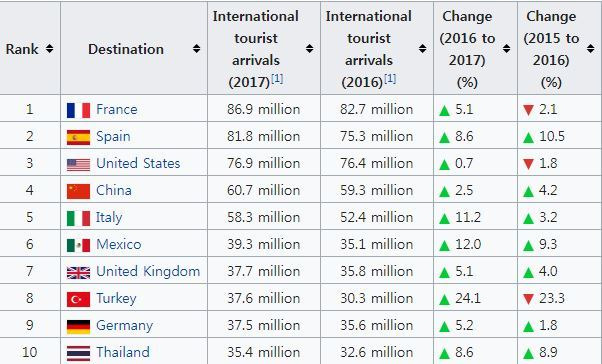
Task: Open footnote [1] in 2016 arrivals header
Action: pos(390,79)
